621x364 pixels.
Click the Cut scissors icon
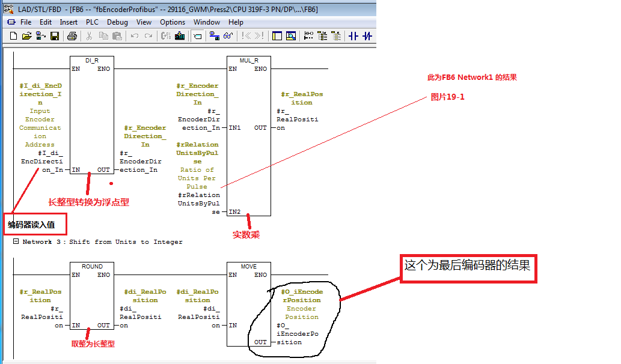tap(89, 36)
